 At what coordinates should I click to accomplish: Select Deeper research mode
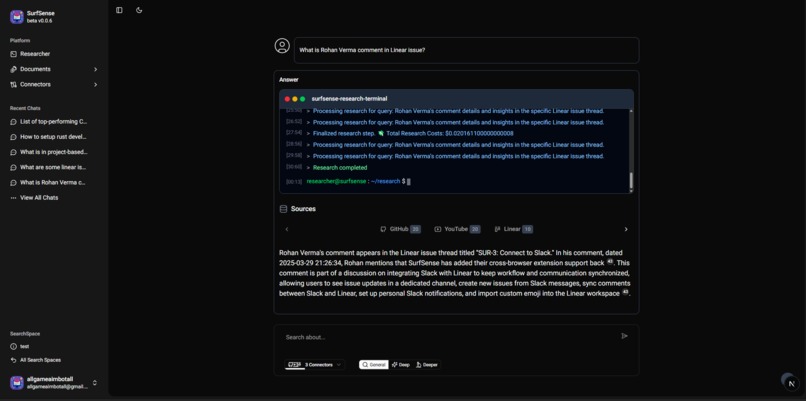[x=427, y=364]
